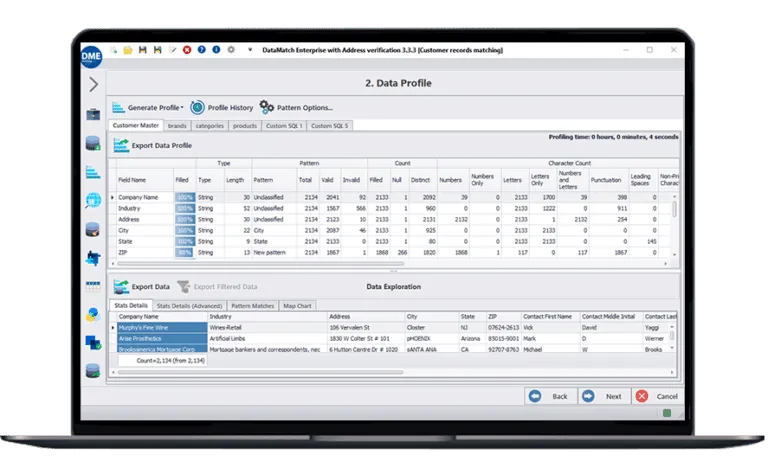Viewport: 768px width, 468px height.
Task: Click the 1830 W Colter St address cell
Action: tap(366, 339)
